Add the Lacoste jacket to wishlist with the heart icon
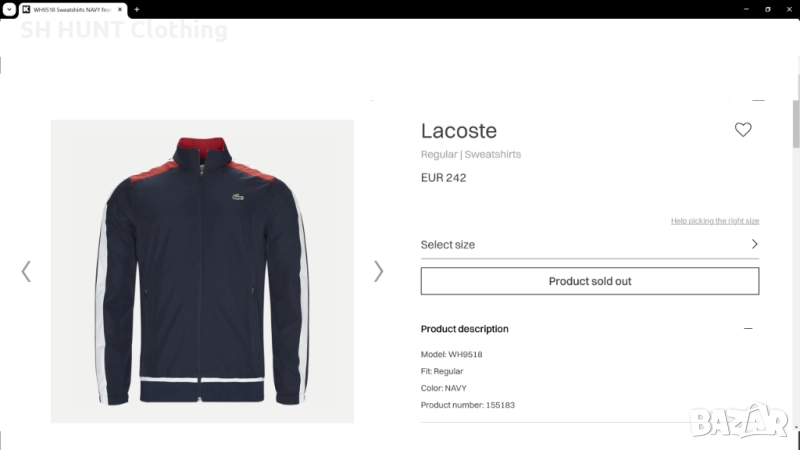Image resolution: width=800 pixels, height=450 pixels. [743, 130]
